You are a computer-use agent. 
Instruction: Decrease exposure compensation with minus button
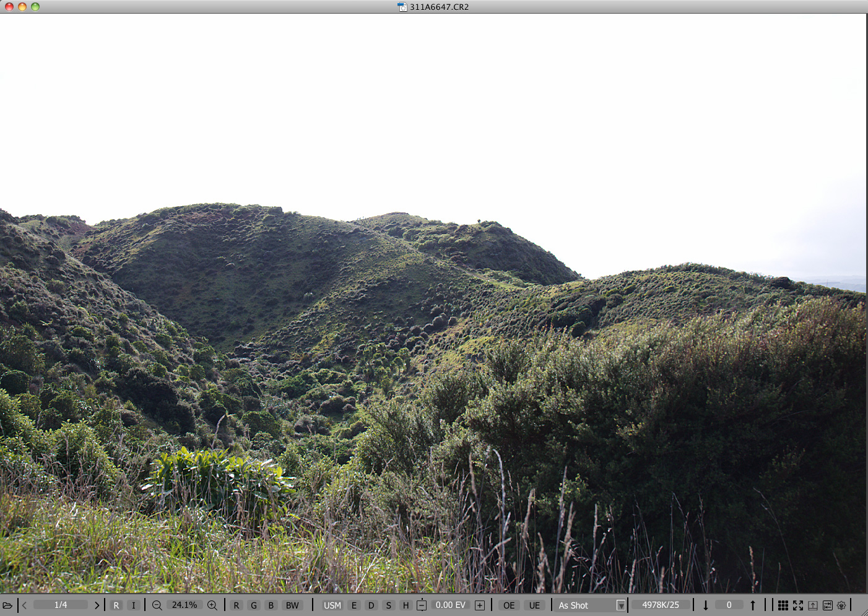point(422,605)
